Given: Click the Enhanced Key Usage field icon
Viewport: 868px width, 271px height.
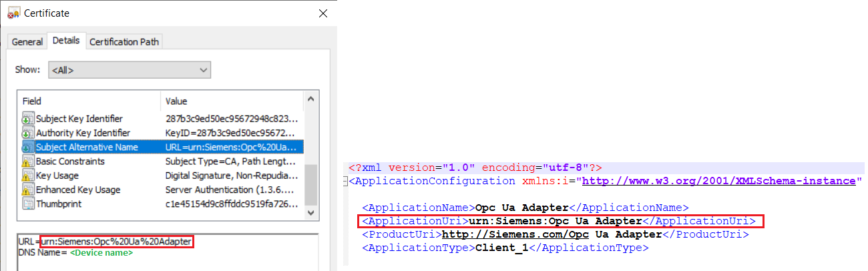Looking at the screenshot, I should pos(28,190).
